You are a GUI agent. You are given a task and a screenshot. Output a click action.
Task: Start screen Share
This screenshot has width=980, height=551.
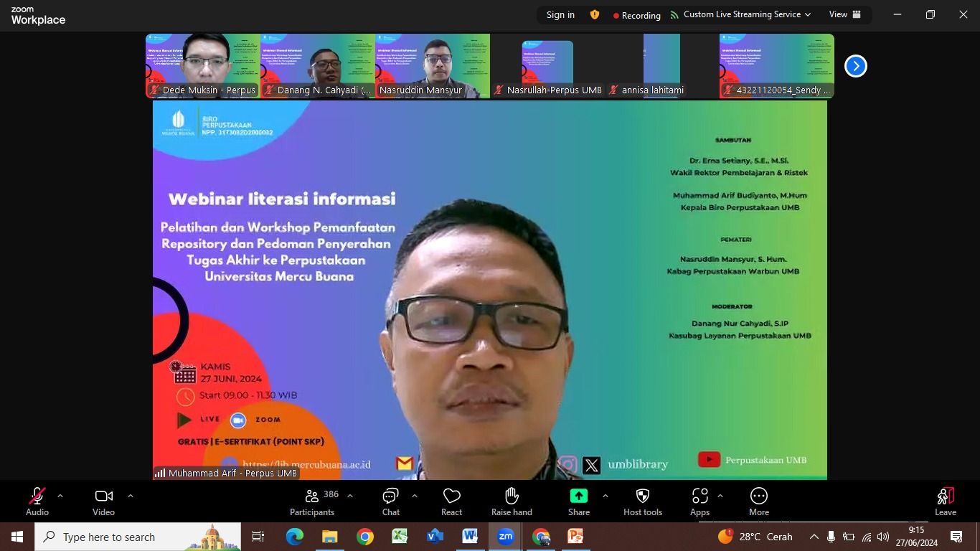tap(578, 501)
